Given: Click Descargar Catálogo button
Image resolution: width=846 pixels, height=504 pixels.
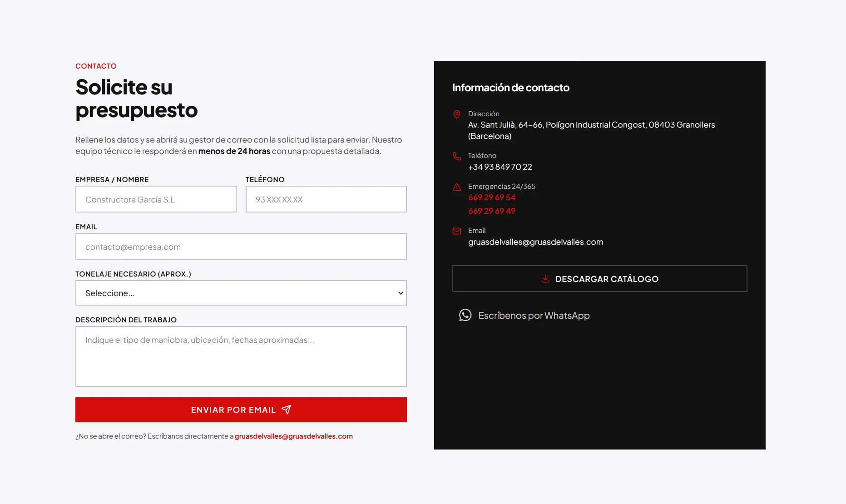Looking at the screenshot, I should [599, 279].
